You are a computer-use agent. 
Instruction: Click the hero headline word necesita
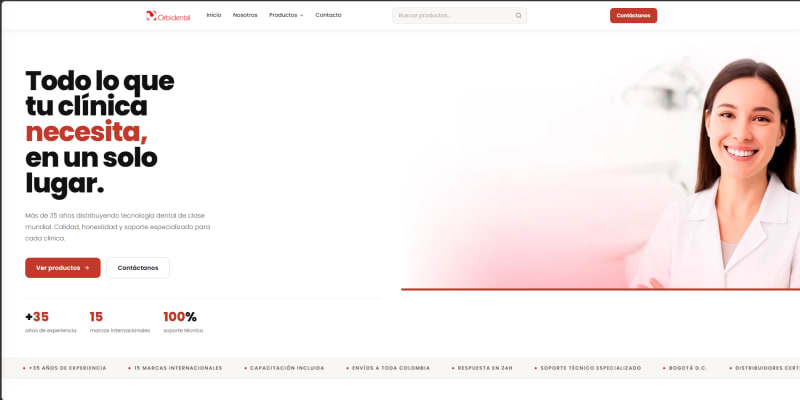pos(86,132)
